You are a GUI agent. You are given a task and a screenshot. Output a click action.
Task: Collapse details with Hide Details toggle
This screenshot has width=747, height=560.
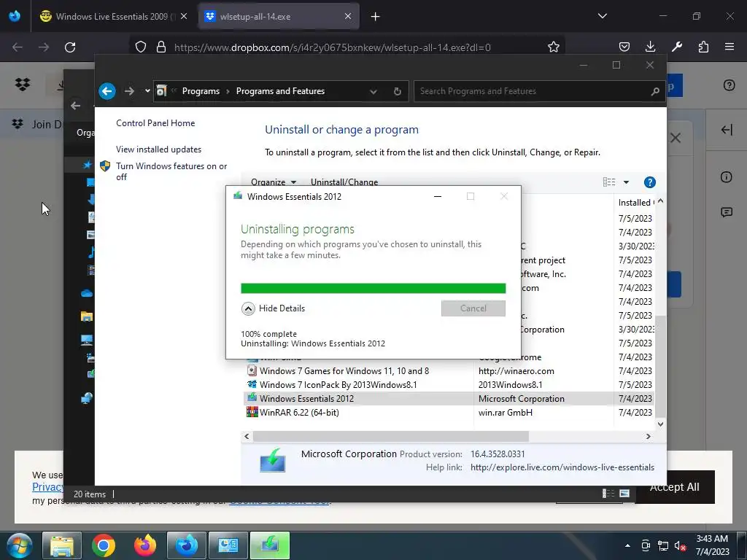273,308
